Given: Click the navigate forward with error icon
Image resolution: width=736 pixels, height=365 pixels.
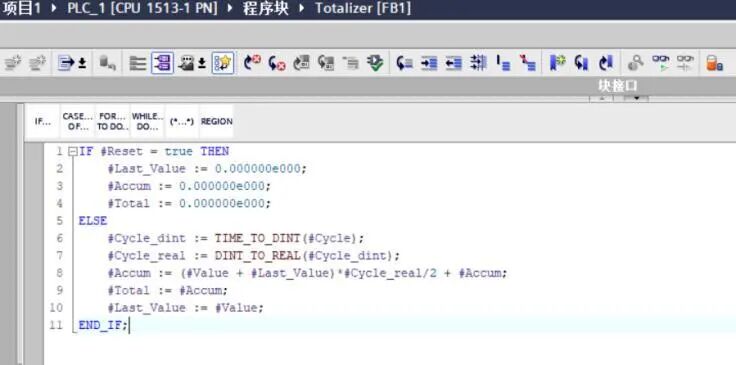Looking at the screenshot, I should [277, 63].
